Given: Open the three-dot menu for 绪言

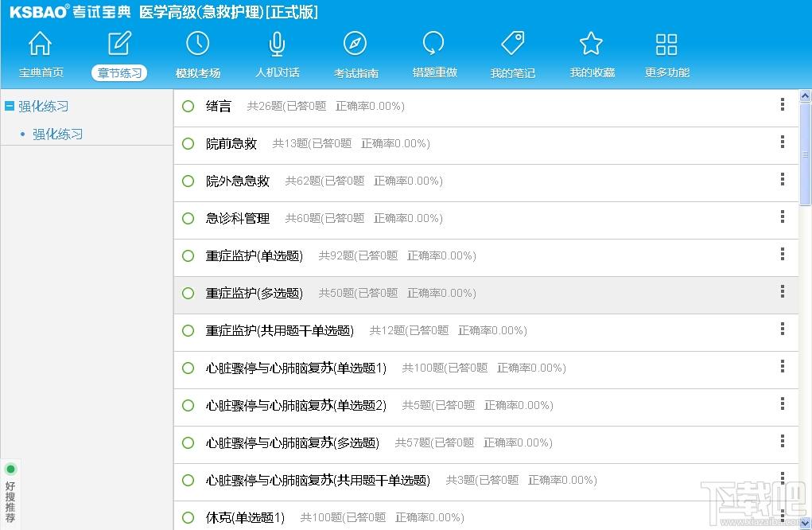Looking at the screenshot, I should (x=783, y=104).
